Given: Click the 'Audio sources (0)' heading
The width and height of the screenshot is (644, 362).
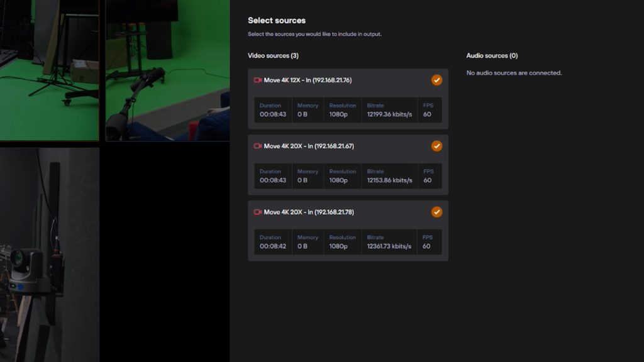Looking at the screenshot, I should click(492, 55).
